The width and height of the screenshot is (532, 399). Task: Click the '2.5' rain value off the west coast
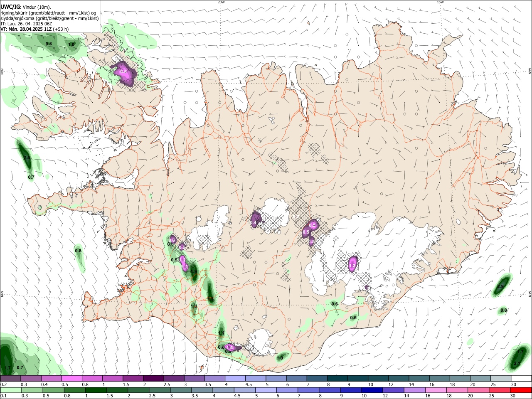coord(27,158)
